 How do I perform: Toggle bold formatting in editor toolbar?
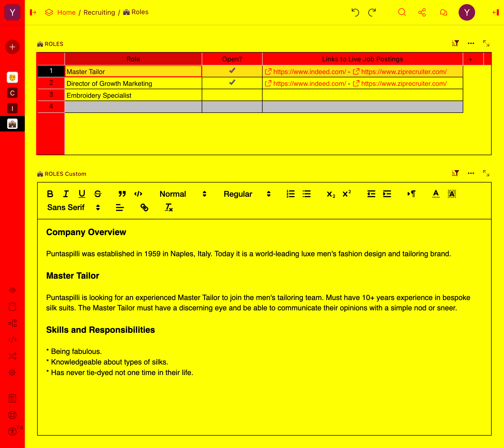(50, 194)
